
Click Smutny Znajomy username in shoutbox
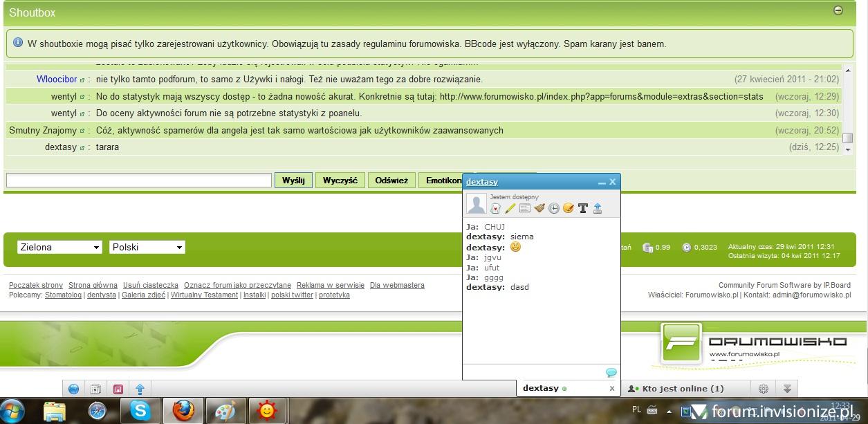pos(43,130)
